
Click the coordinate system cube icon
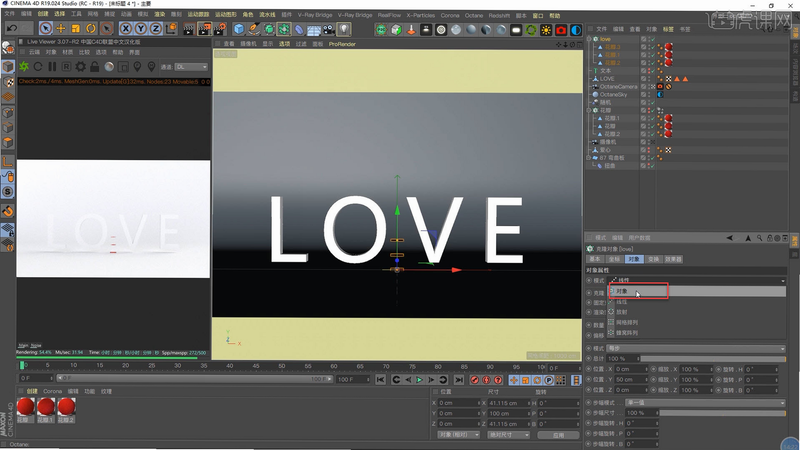tap(171, 29)
